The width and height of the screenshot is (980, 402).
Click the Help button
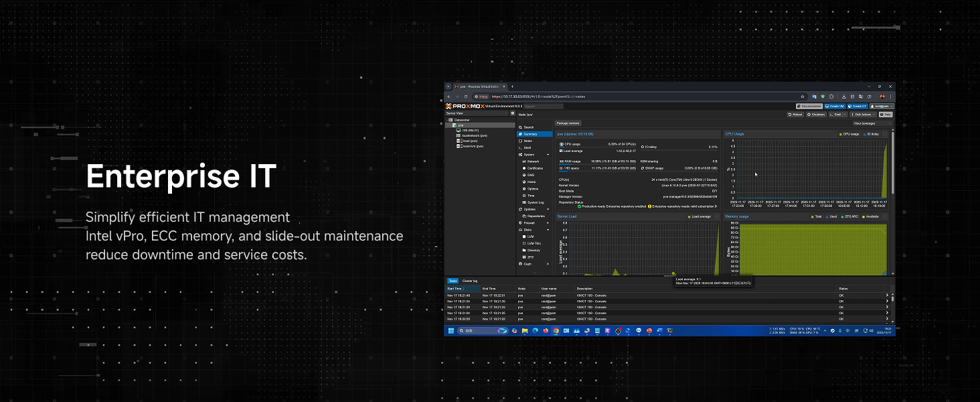coord(886,115)
